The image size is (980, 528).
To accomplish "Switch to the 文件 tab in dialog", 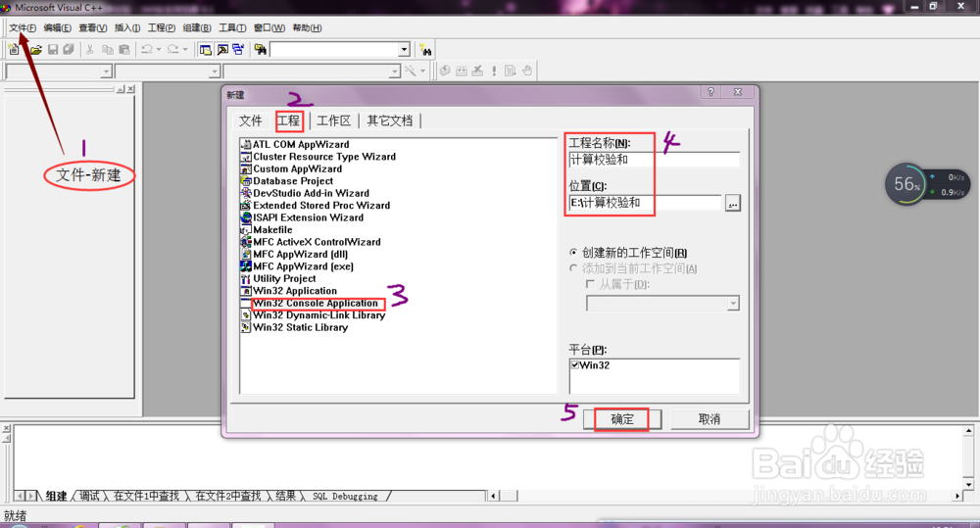I will pos(251,120).
